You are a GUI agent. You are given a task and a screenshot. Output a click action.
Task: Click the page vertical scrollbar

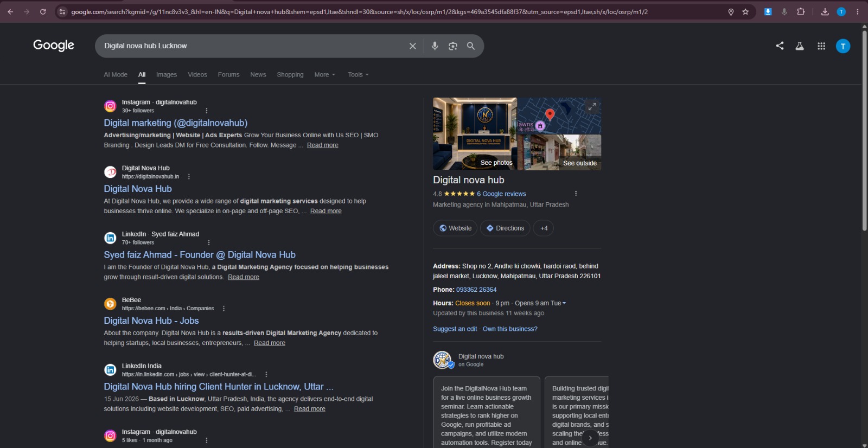[x=865, y=130]
